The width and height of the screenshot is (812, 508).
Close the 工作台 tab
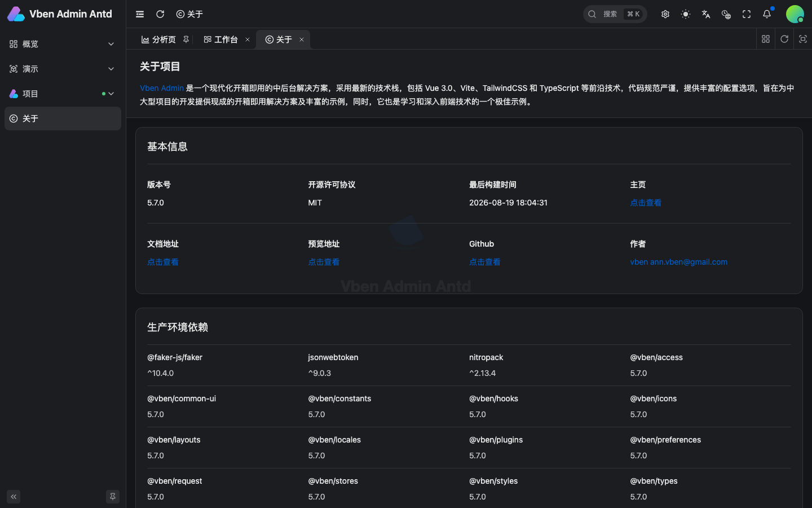click(248, 40)
